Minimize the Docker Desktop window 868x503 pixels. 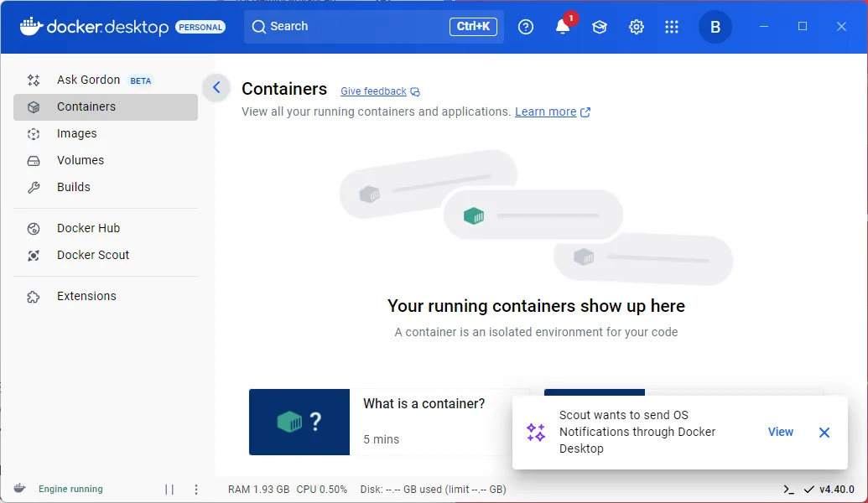coord(764,27)
